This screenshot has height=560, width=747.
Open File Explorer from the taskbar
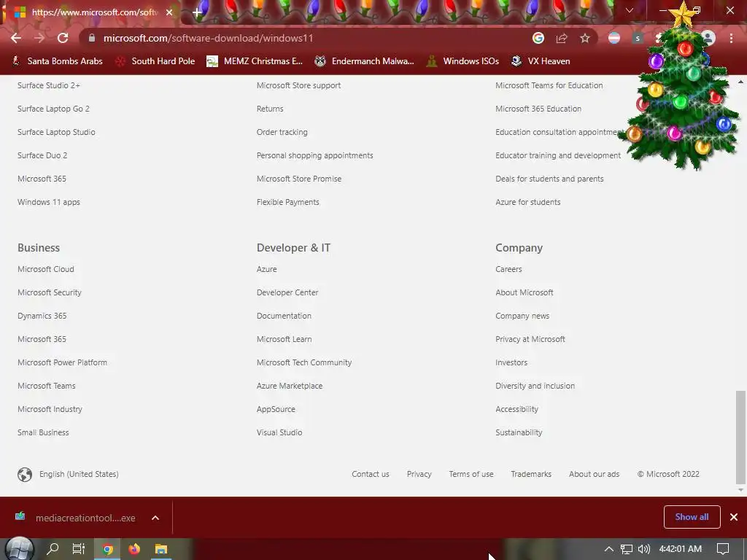[161, 549]
